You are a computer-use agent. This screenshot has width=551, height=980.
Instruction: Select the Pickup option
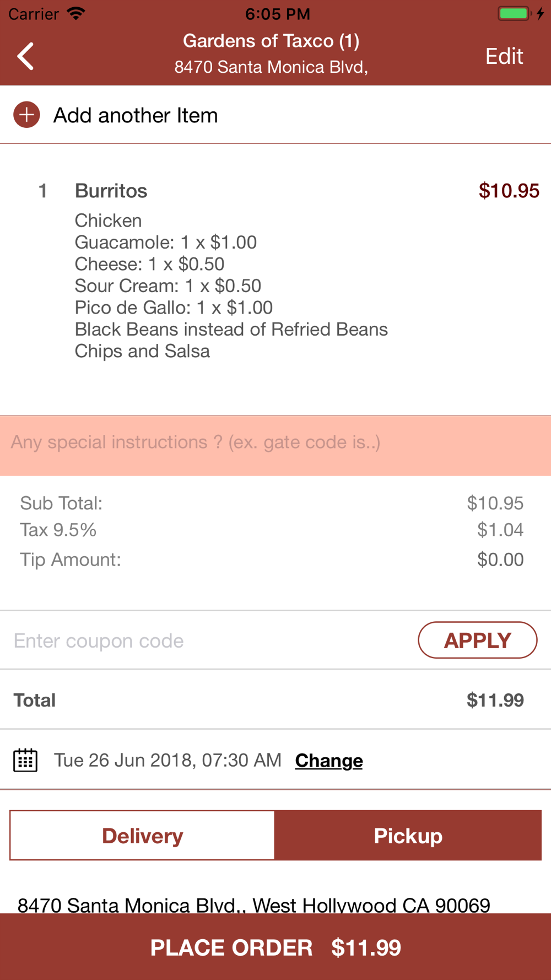tap(408, 836)
